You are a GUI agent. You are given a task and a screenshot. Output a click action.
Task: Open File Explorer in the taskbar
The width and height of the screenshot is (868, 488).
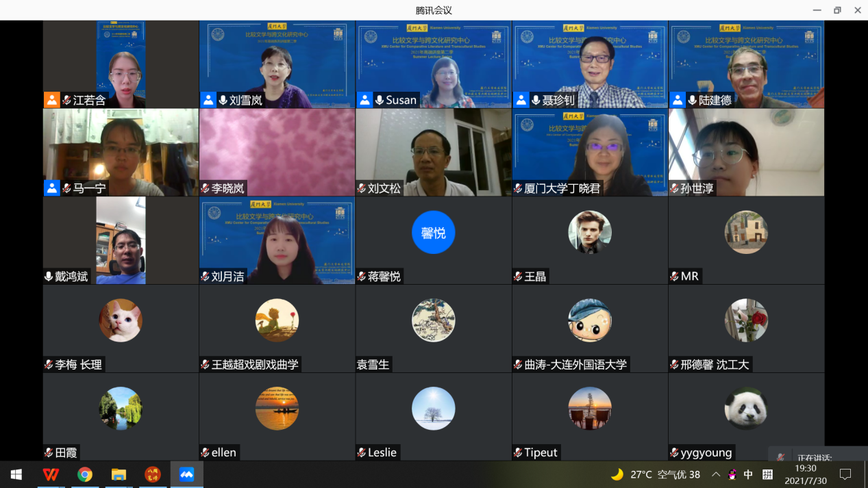point(119,474)
